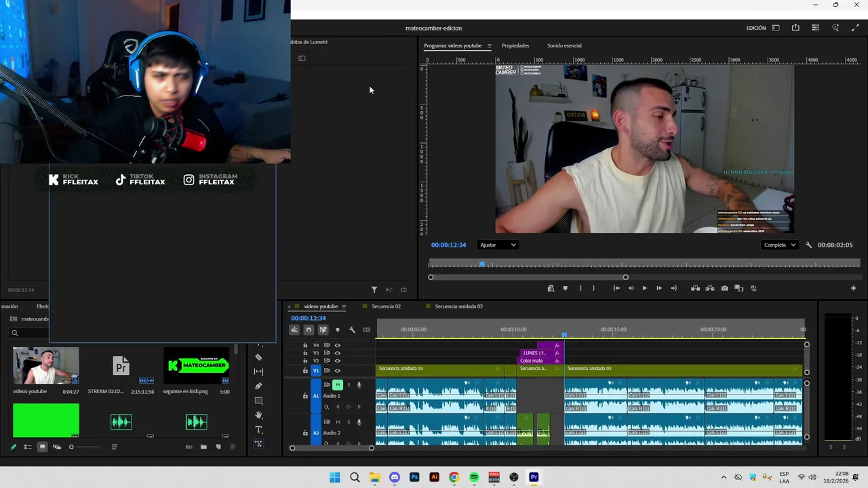Switch project panel to icon view
The height and width of the screenshot is (488, 868).
[42, 447]
